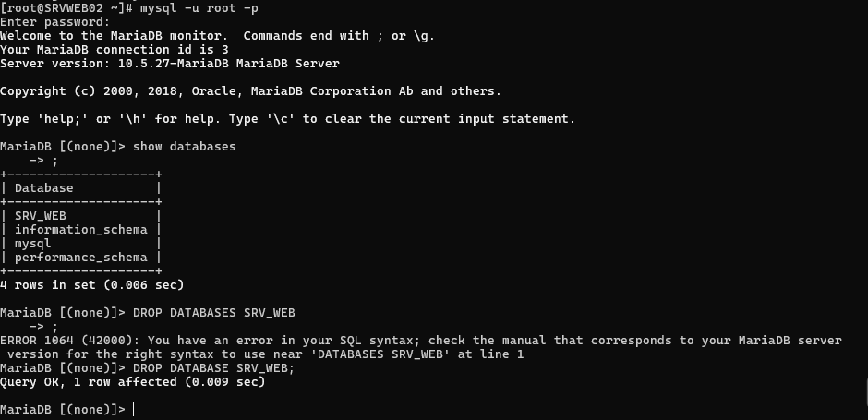
Task: Select the information_schema table row
Action: 81,230
